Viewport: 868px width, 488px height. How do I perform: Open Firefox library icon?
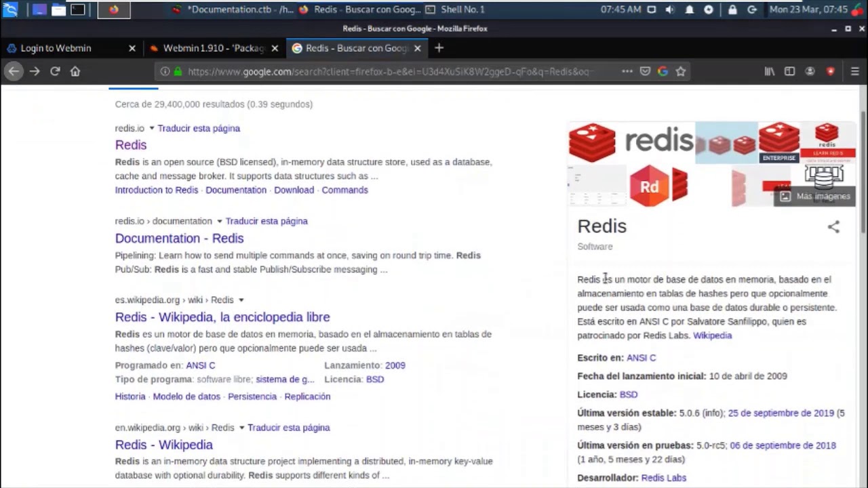770,71
